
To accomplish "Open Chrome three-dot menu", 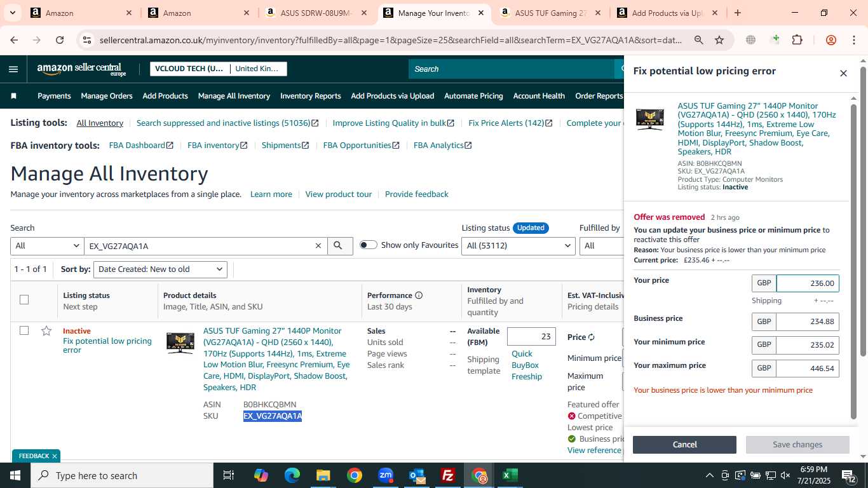I will coord(853,40).
